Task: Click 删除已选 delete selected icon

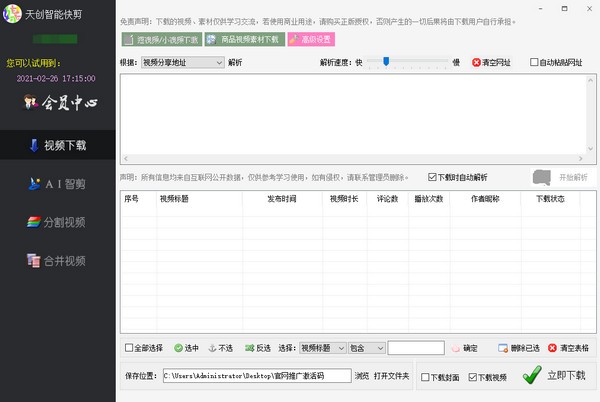Action: [x=503, y=348]
